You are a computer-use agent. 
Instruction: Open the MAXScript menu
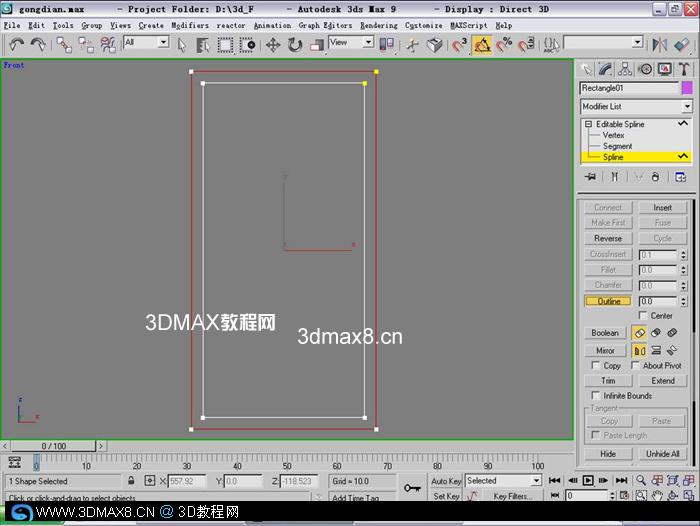coord(469,25)
